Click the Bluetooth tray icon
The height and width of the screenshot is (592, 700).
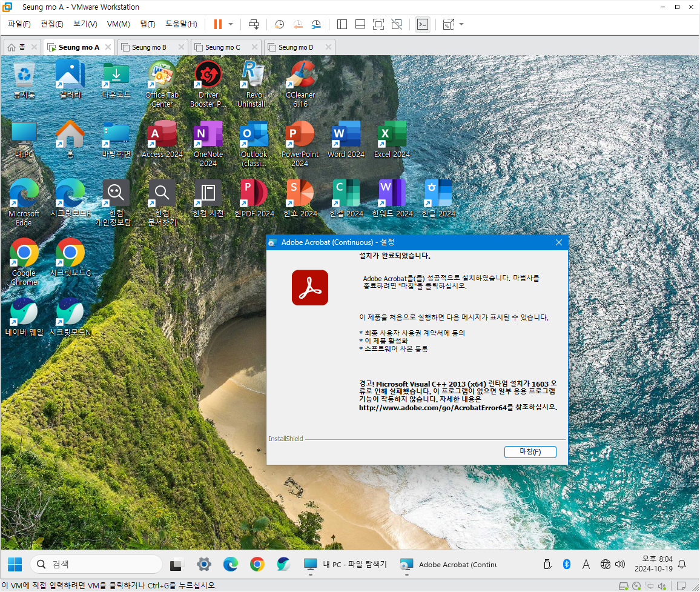(567, 564)
